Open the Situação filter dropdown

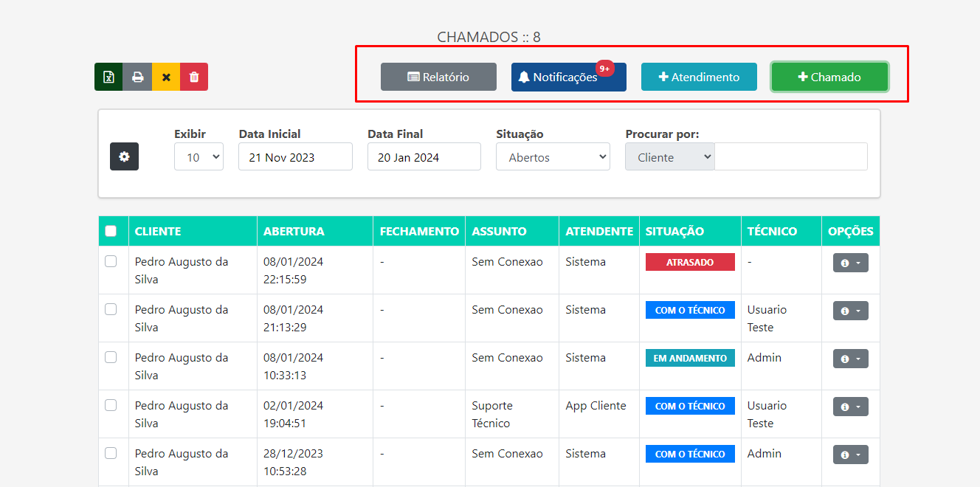(553, 156)
